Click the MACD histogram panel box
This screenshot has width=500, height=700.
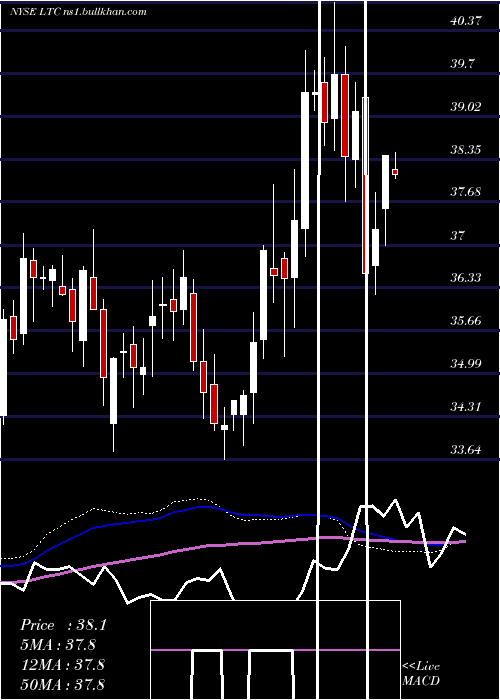pos(275,650)
